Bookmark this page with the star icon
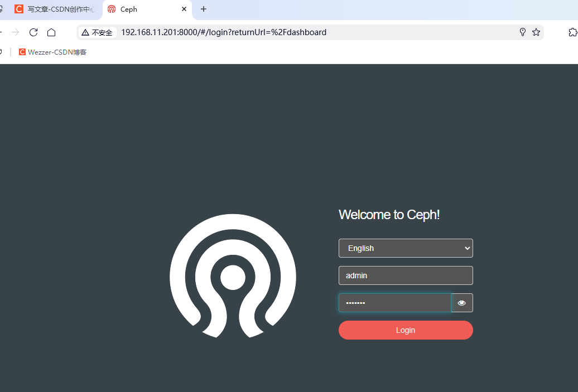578x392 pixels. click(536, 32)
